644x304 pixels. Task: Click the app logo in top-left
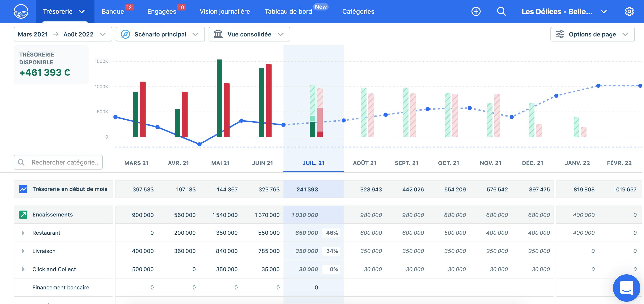tap(21, 11)
